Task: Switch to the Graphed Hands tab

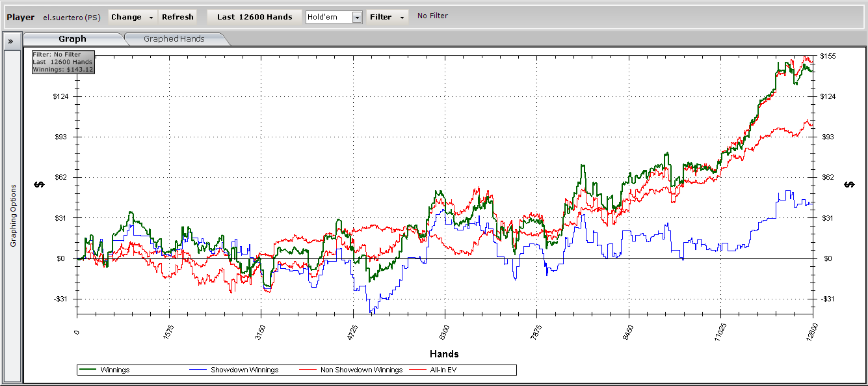Action: (x=174, y=39)
